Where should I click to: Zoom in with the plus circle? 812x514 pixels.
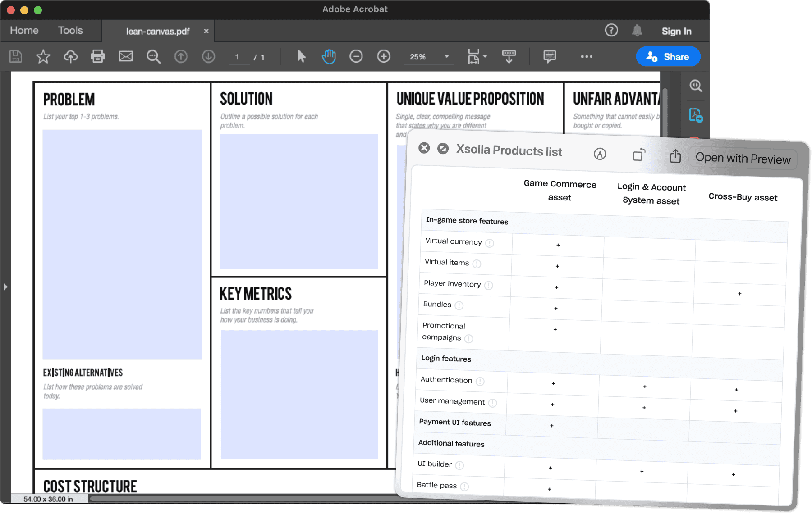click(384, 56)
